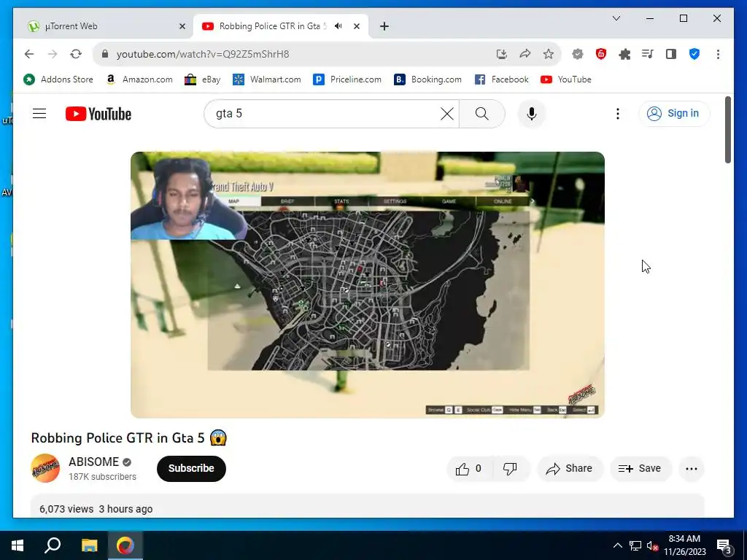Viewport: 747px width, 560px height.
Task: Open the notification center
Action: pyautogui.click(x=724, y=546)
